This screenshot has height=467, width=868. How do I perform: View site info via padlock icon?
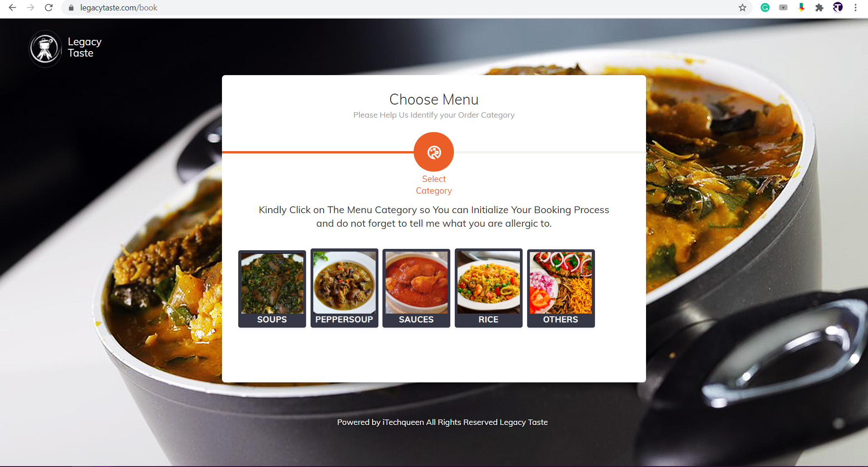pos(71,8)
